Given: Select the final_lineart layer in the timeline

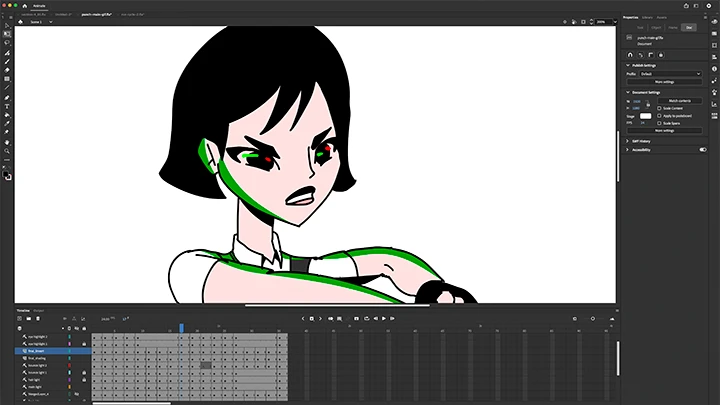Looking at the screenshot, I should tap(35, 352).
